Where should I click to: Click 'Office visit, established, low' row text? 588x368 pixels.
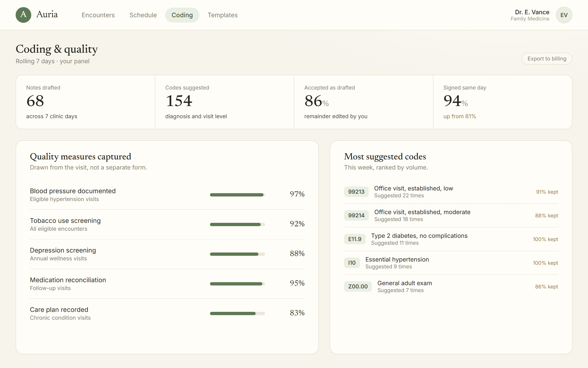click(x=414, y=188)
